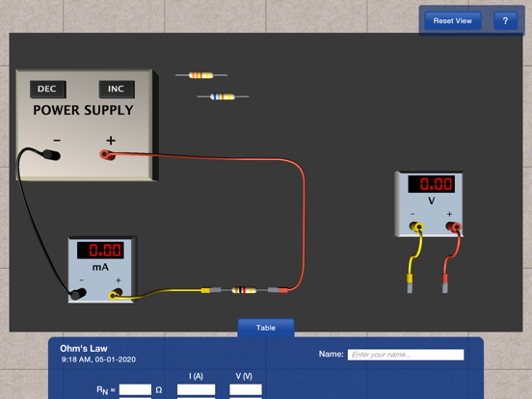Open the Table tab

click(266, 328)
